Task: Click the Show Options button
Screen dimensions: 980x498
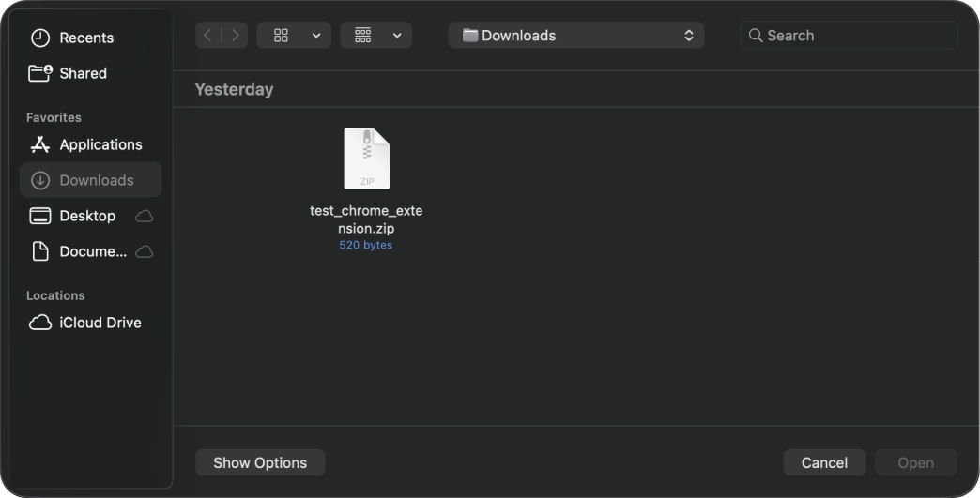Action: pyautogui.click(x=260, y=462)
